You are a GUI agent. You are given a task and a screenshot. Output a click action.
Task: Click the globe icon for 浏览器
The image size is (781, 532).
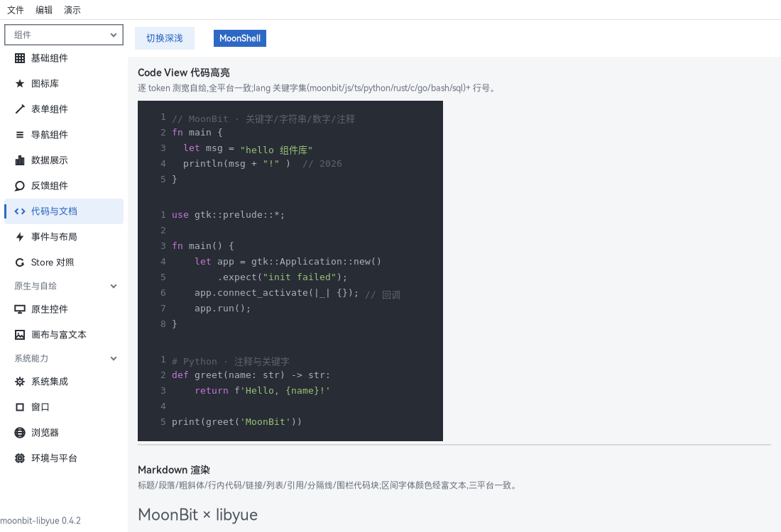pyautogui.click(x=20, y=433)
